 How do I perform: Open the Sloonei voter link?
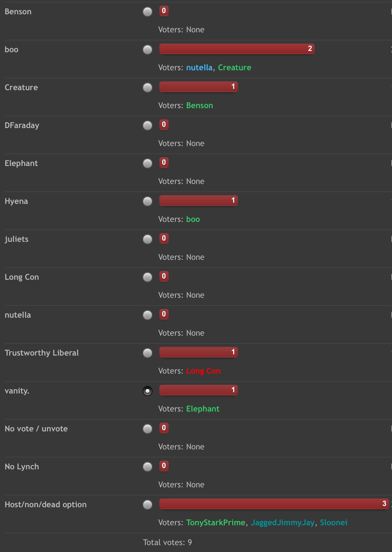pyautogui.click(x=334, y=523)
